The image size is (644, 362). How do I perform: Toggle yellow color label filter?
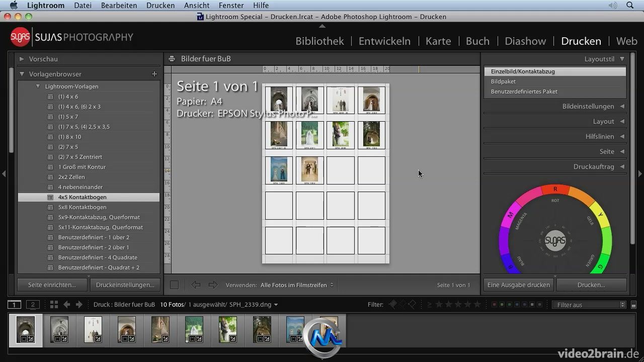[502, 305]
